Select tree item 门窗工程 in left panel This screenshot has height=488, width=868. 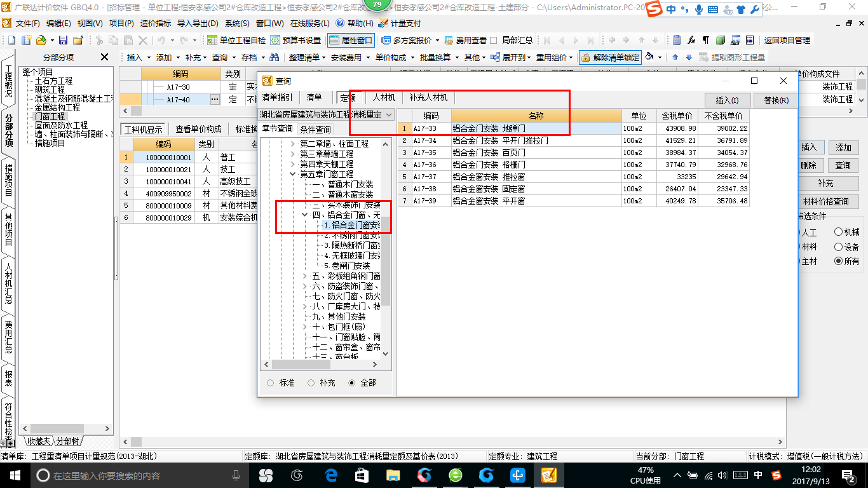(50, 116)
